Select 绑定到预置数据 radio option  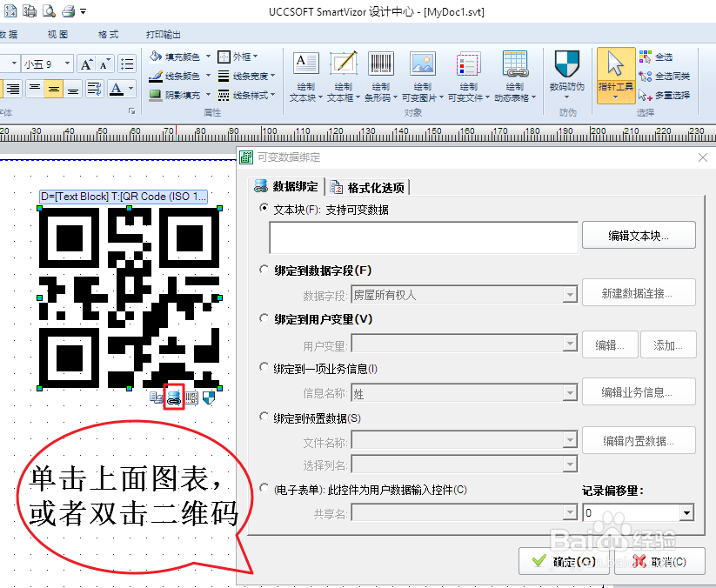tap(264, 417)
